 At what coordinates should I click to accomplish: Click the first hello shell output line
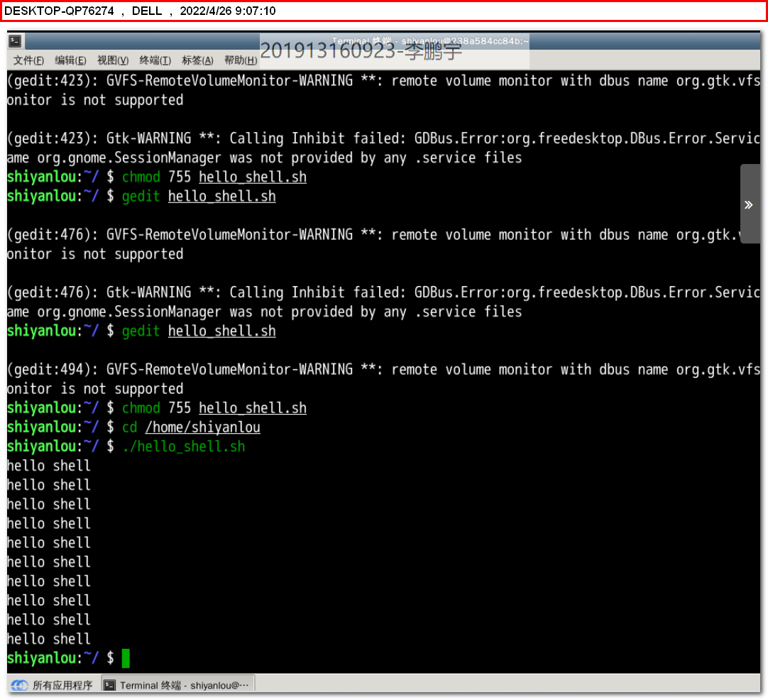(x=49, y=466)
